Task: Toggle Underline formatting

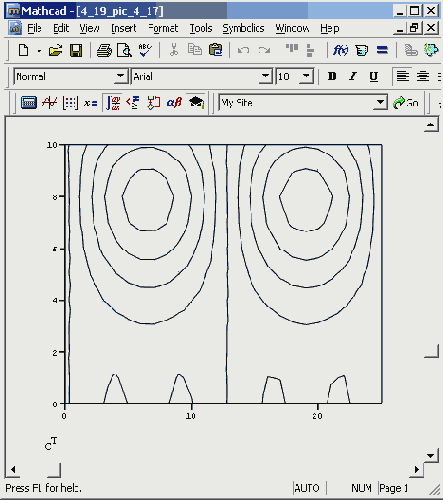Action: [x=374, y=76]
